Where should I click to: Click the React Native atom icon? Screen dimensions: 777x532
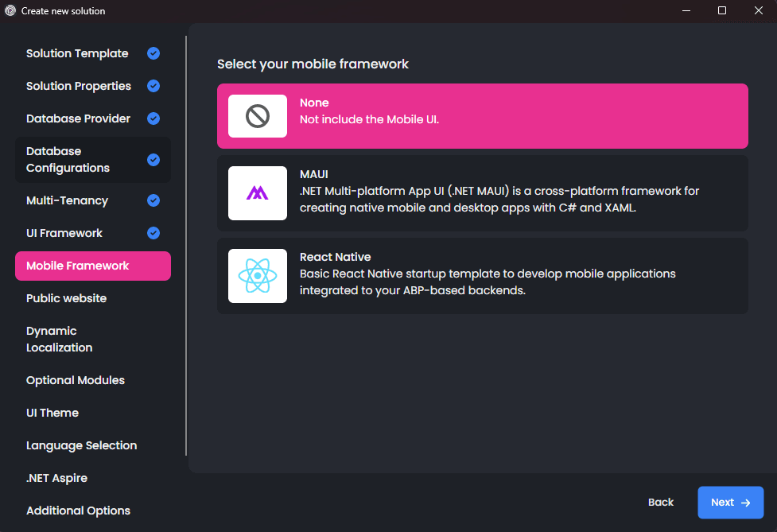click(x=257, y=276)
